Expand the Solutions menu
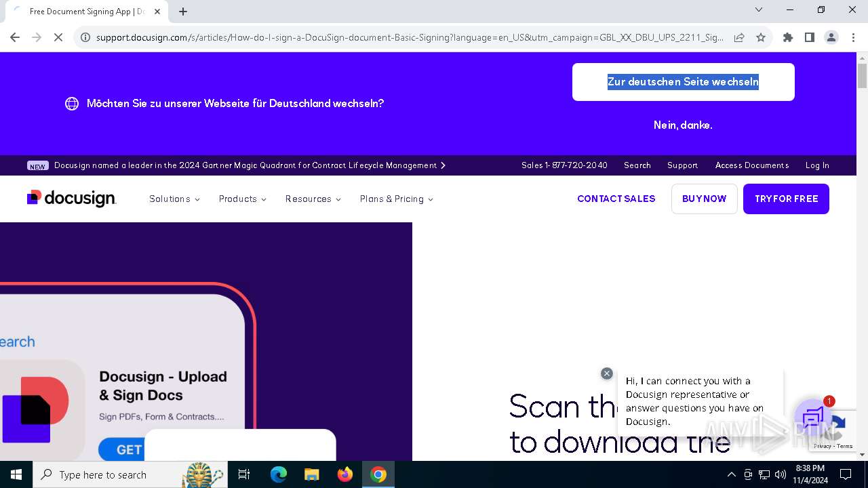This screenshot has width=868, height=488. (x=174, y=199)
